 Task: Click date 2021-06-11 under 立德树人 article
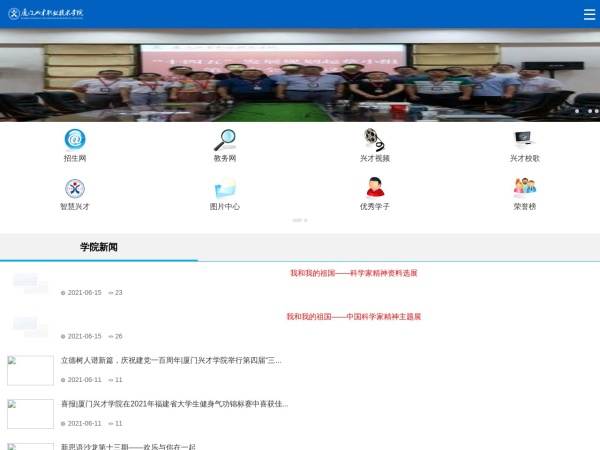click(x=84, y=380)
